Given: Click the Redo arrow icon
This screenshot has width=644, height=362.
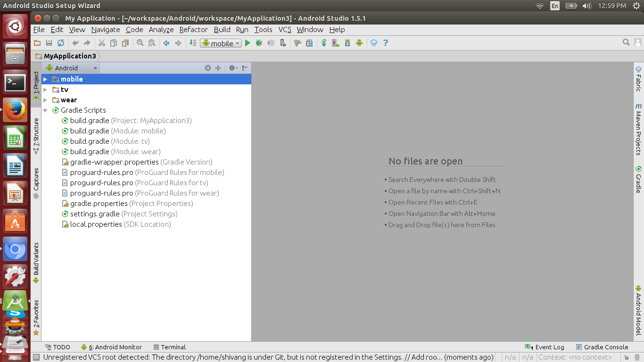Looking at the screenshot, I should (87, 43).
